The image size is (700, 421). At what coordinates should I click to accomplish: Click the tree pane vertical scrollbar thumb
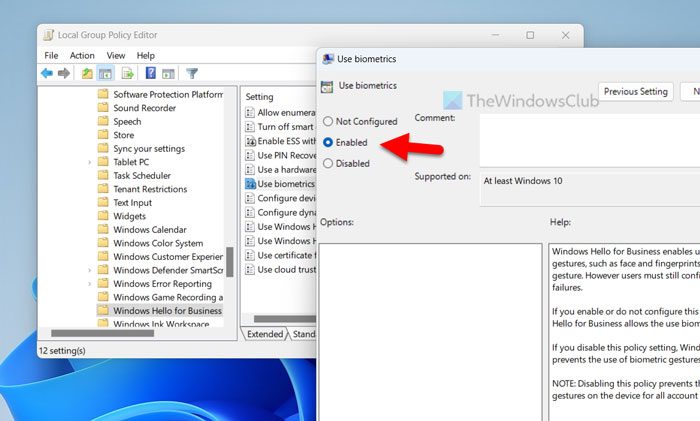point(229,262)
